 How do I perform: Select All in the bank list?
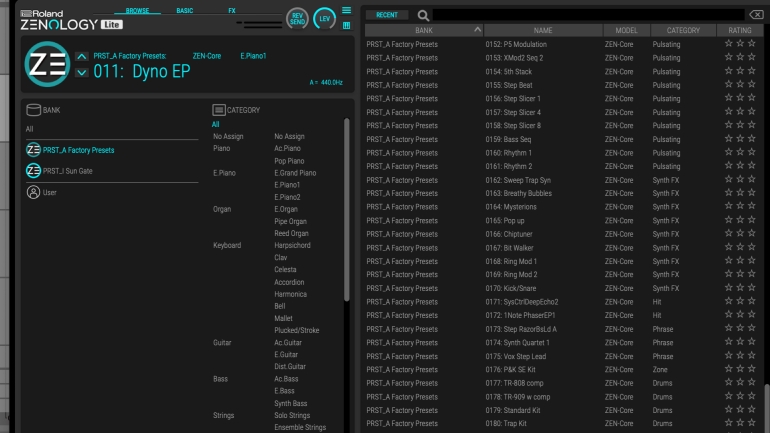pos(29,129)
